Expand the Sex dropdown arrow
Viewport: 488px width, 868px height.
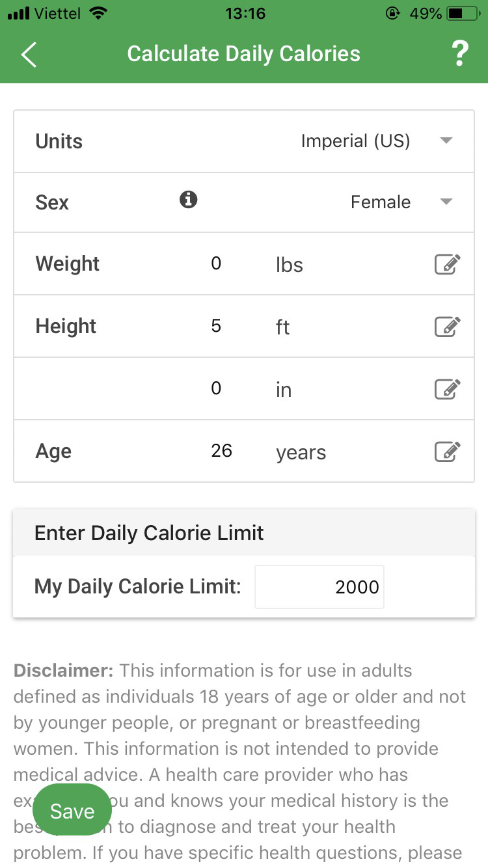click(446, 202)
